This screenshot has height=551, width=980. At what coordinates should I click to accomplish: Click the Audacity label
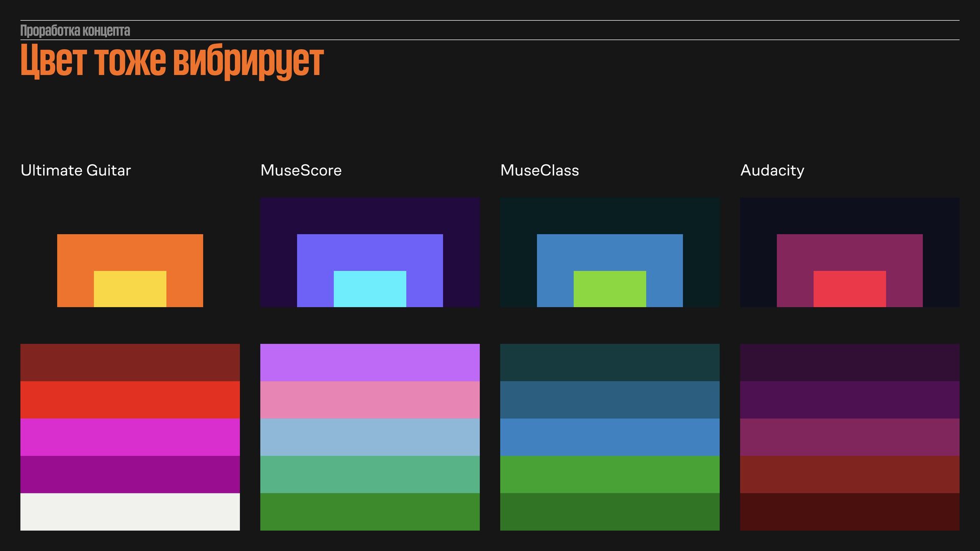[772, 170]
